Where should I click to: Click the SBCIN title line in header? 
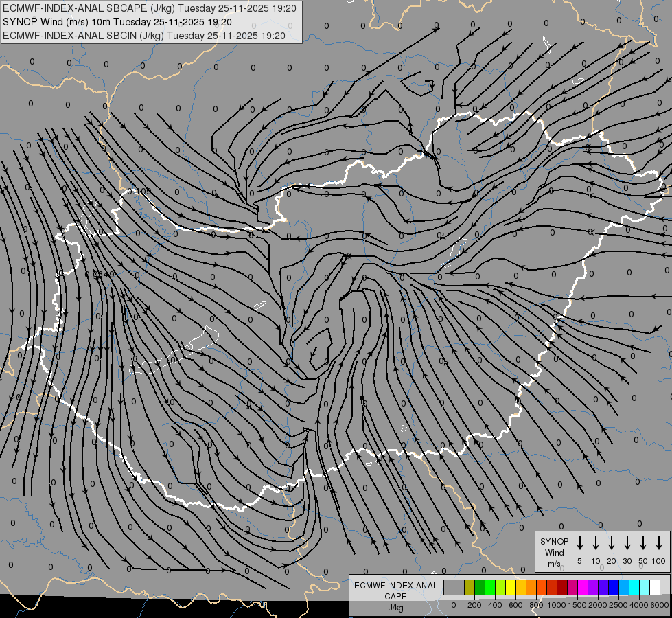pos(144,36)
